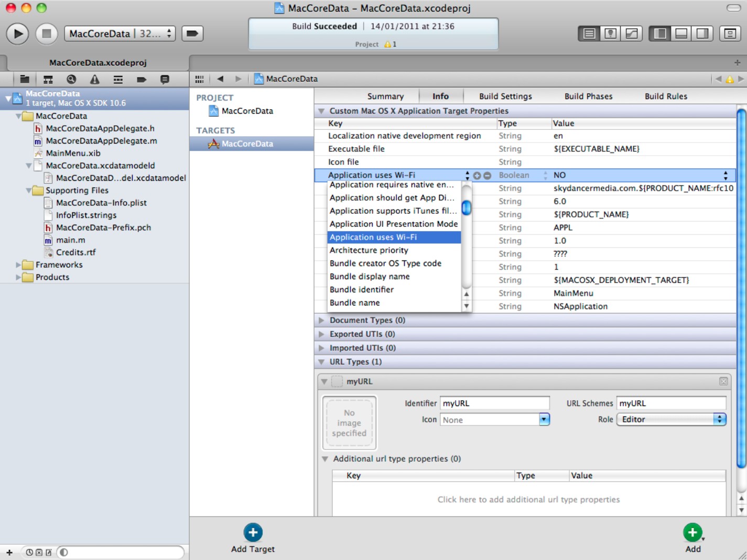Show the Symbol navigator
This screenshot has width=747, height=560.
pos(48,79)
